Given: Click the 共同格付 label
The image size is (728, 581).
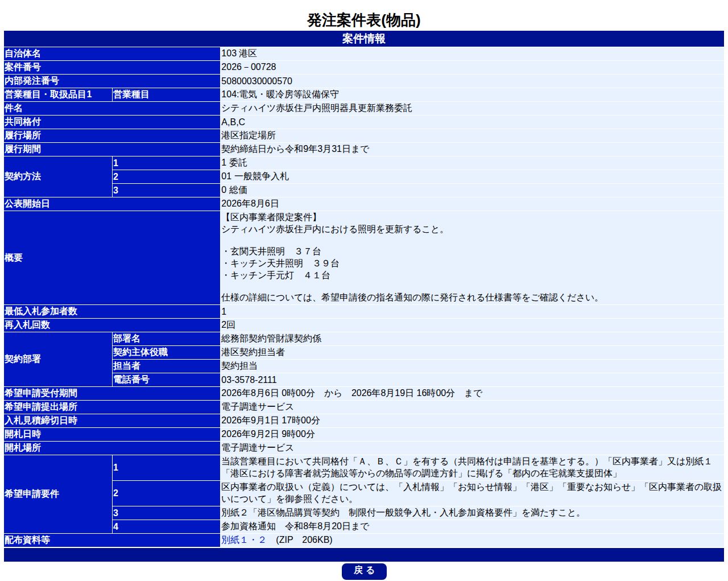Looking at the screenshot, I should click(x=22, y=122).
